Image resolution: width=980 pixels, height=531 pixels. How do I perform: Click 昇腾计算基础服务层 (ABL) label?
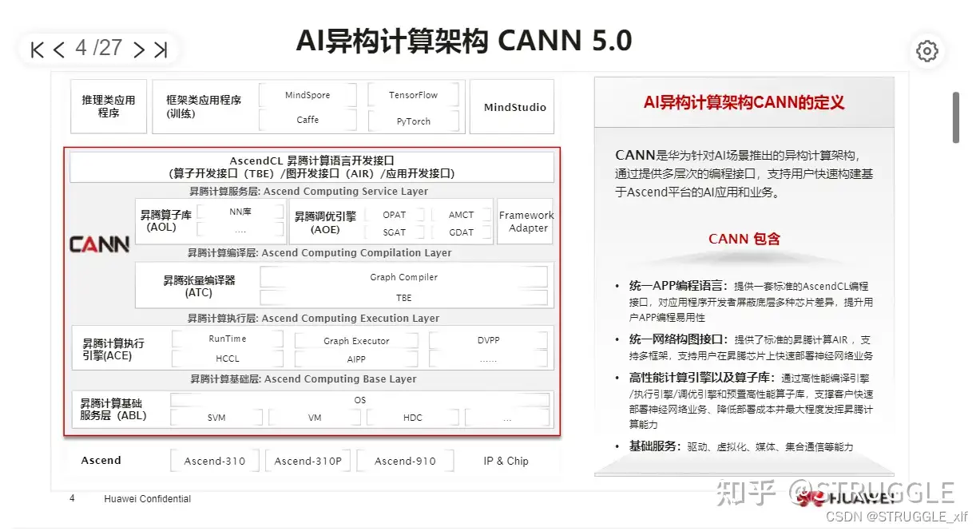[x=113, y=410]
